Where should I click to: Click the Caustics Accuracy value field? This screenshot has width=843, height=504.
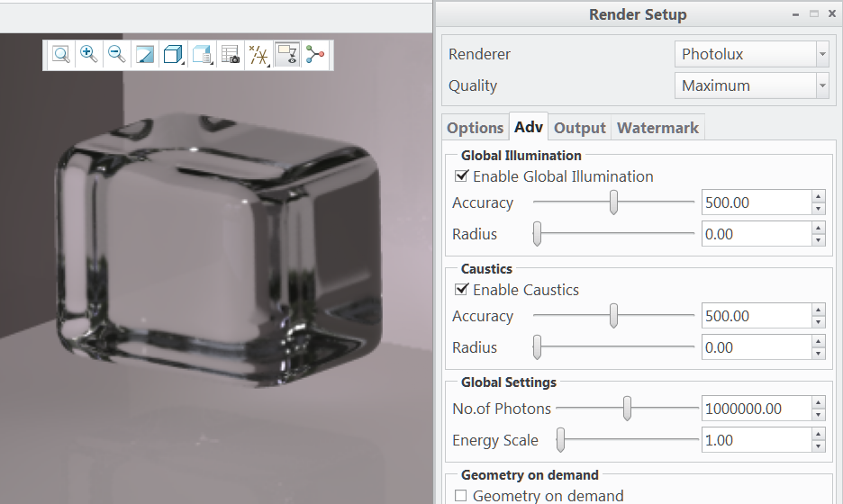click(x=757, y=316)
